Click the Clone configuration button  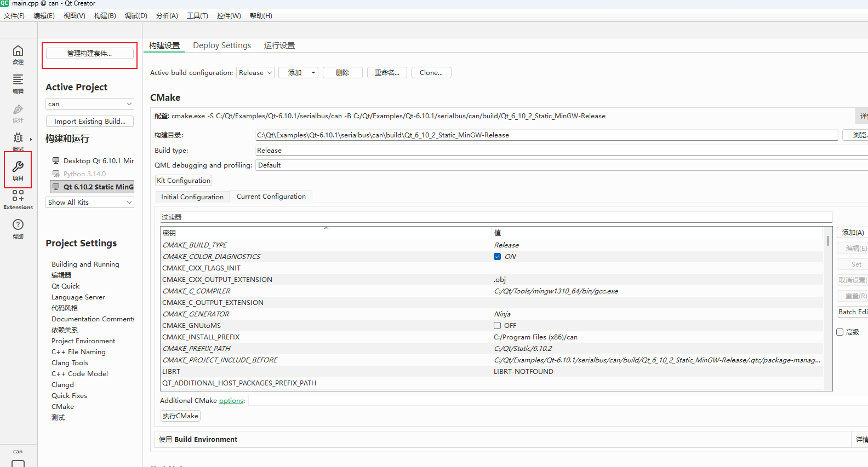point(431,72)
